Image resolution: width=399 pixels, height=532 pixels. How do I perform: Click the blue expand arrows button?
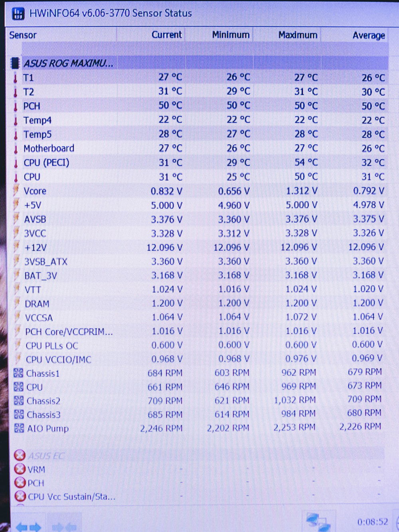click(28, 526)
